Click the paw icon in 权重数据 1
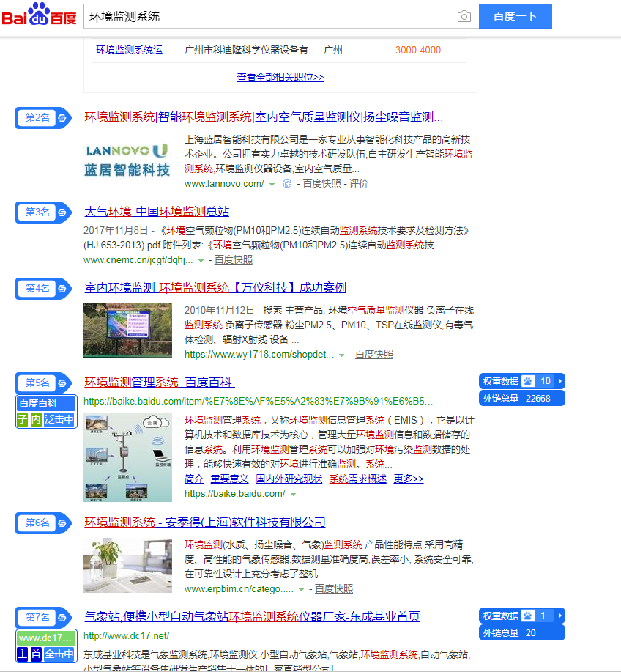Screen dimensions: 621x672 (528, 616)
